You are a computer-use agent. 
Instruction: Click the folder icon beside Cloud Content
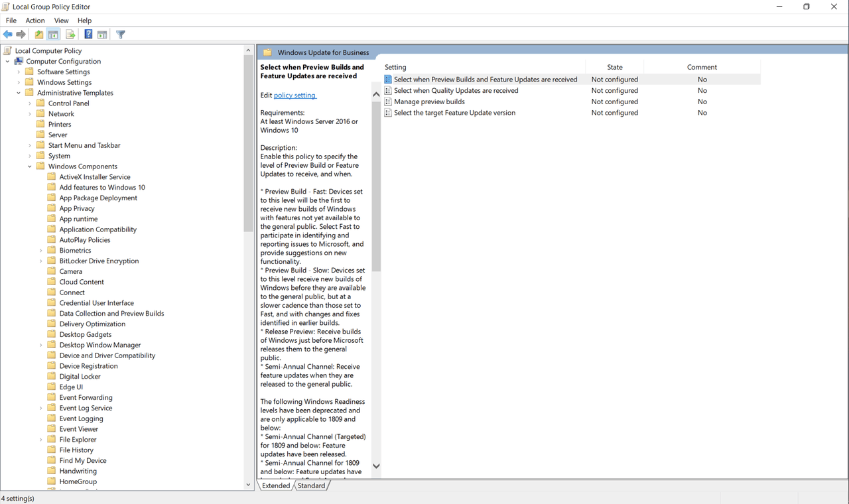click(x=52, y=282)
